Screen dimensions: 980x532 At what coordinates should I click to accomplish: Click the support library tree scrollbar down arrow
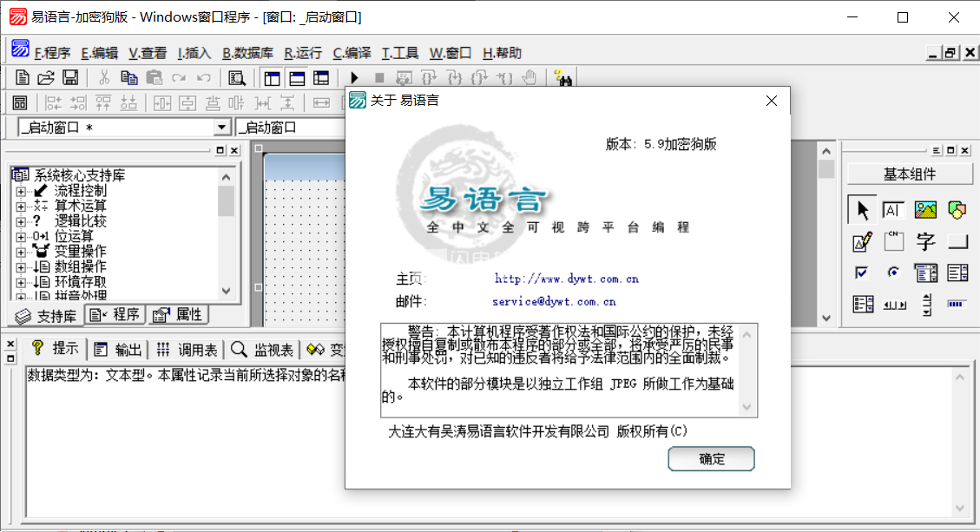227,292
